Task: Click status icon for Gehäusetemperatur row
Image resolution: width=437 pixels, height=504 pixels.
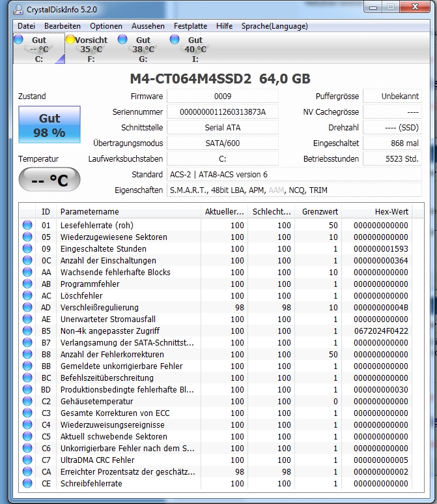Action: tap(27, 401)
